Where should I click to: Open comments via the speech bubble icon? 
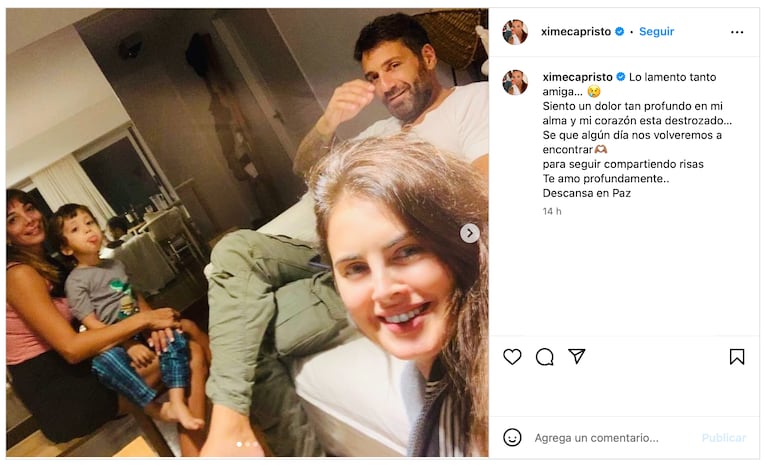pyautogui.click(x=545, y=357)
